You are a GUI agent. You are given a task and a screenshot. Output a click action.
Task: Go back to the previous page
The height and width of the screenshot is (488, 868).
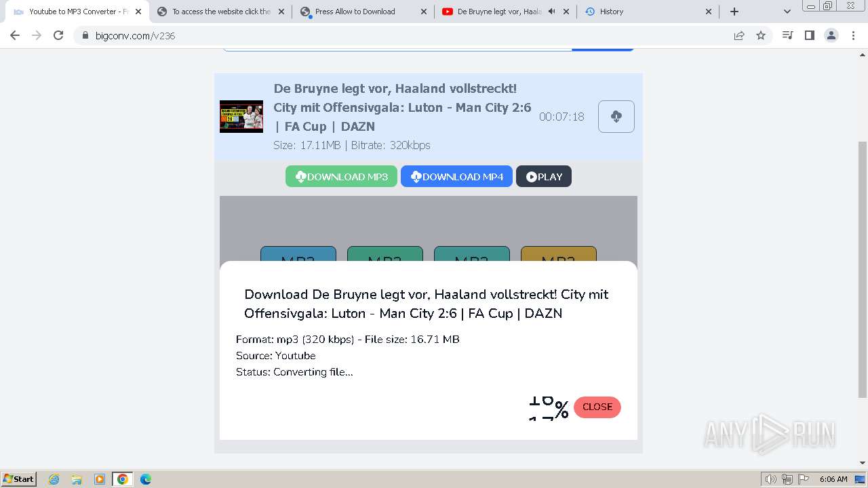click(15, 35)
